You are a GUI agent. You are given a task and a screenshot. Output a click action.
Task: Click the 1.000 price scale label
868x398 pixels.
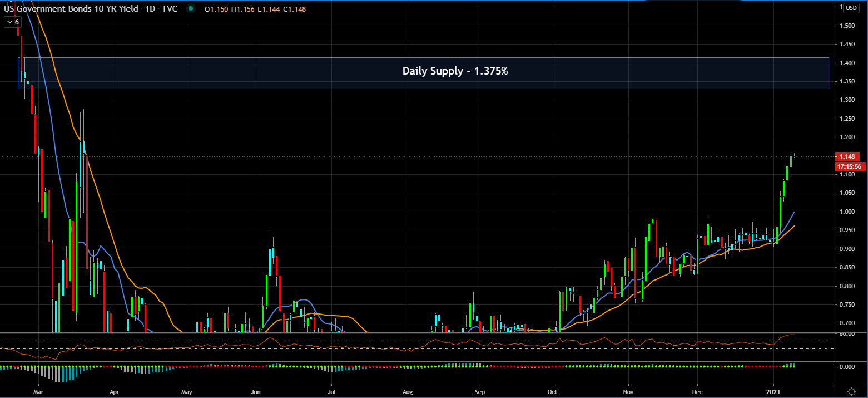point(847,212)
